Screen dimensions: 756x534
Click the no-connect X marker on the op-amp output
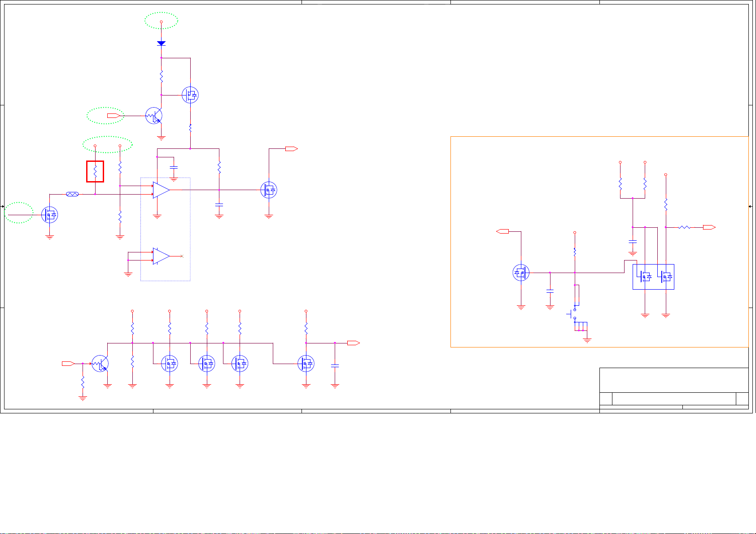click(x=181, y=256)
